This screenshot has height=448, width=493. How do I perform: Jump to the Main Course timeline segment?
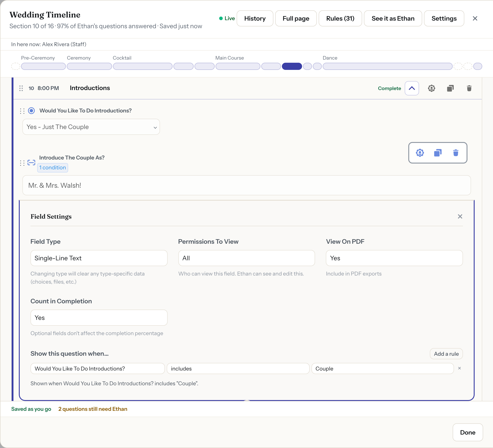coord(238,66)
